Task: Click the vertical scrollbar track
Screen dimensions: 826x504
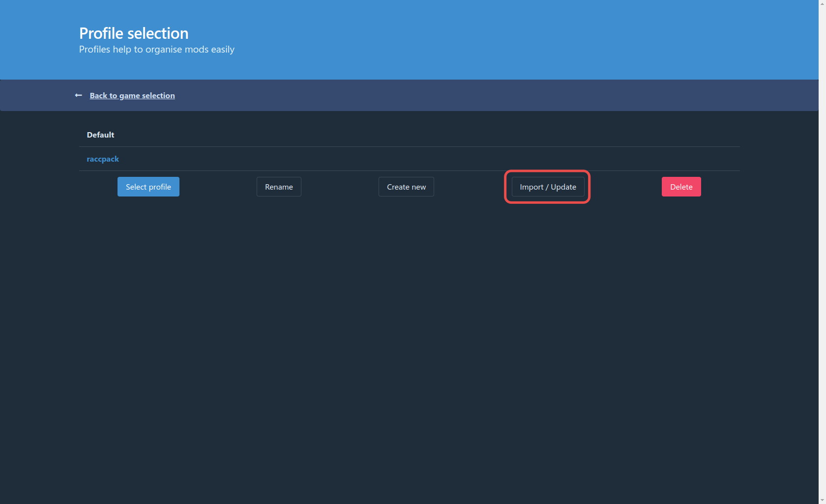Action: [x=822, y=246]
